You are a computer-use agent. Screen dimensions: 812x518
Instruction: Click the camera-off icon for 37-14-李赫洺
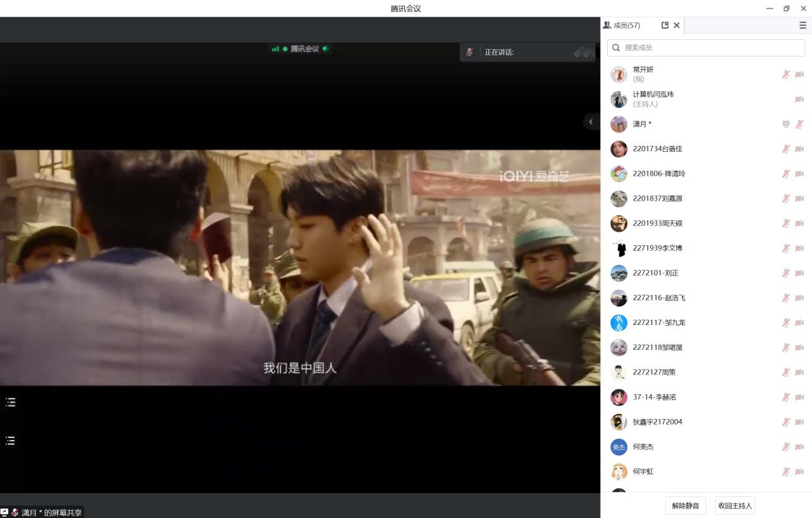799,397
